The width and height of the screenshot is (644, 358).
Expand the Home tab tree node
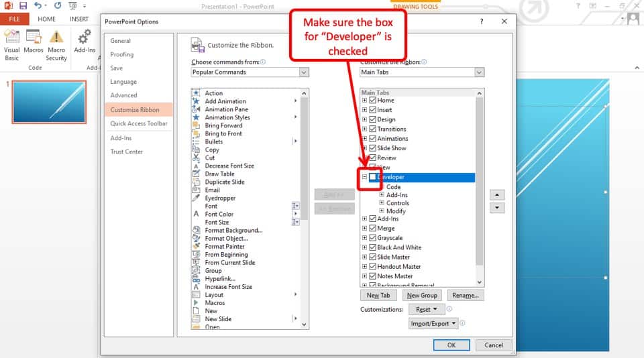[364, 100]
